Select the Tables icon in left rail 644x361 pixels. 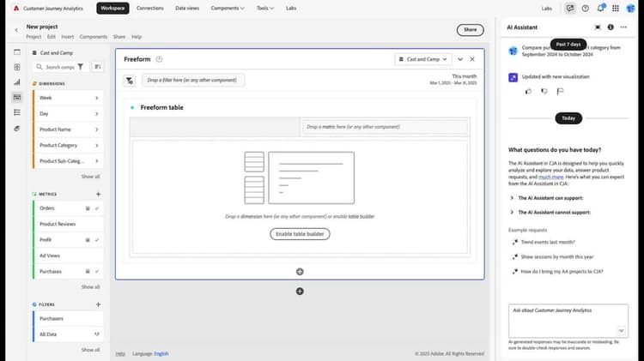[17, 67]
